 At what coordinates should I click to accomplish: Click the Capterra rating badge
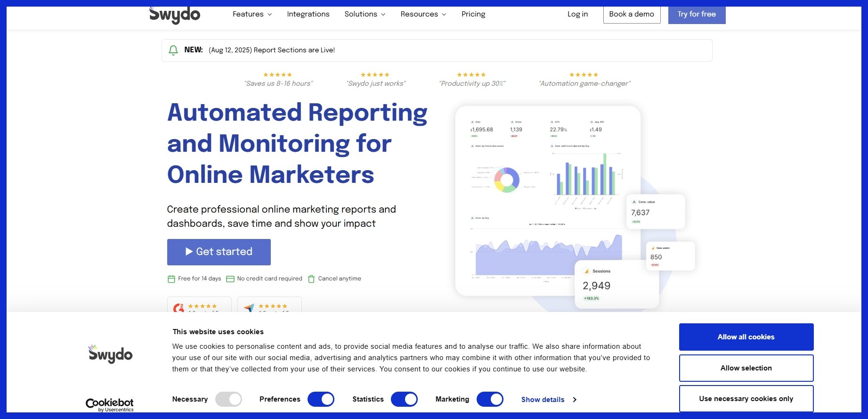(x=269, y=305)
